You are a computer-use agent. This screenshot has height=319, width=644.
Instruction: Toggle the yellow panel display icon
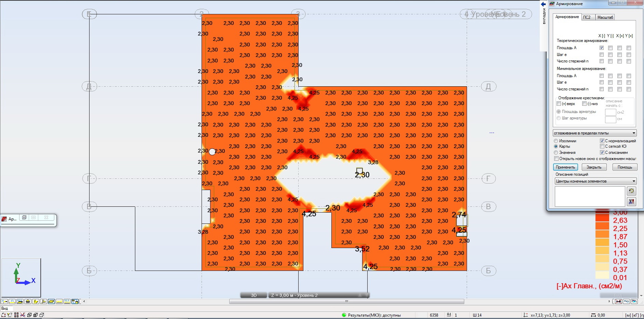click(x=51, y=301)
